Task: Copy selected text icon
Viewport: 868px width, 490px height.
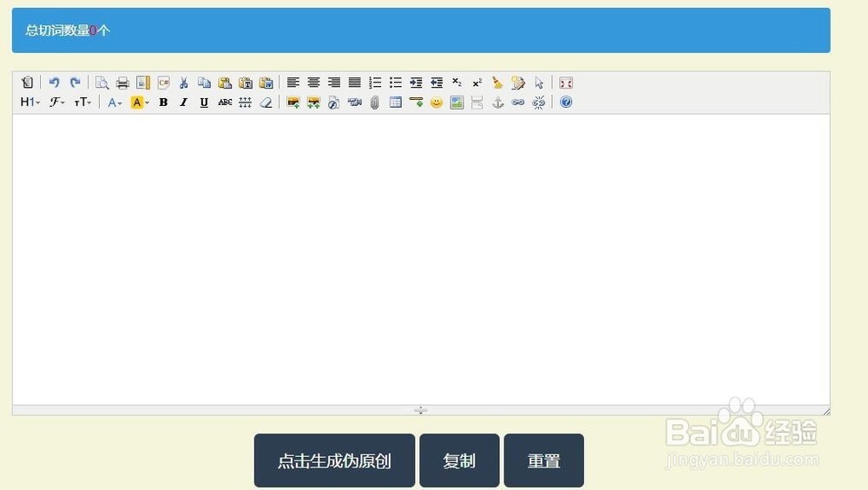Action: tap(204, 83)
